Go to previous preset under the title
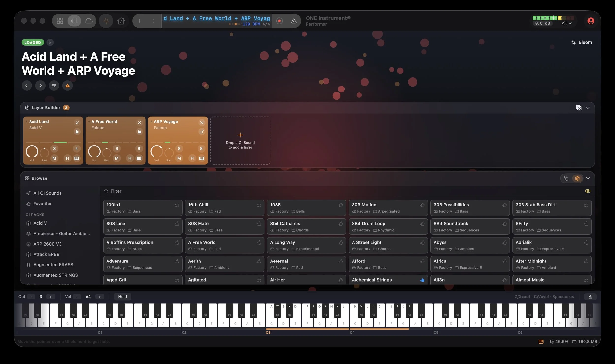Screen dimensions: 615x364 coord(27,86)
